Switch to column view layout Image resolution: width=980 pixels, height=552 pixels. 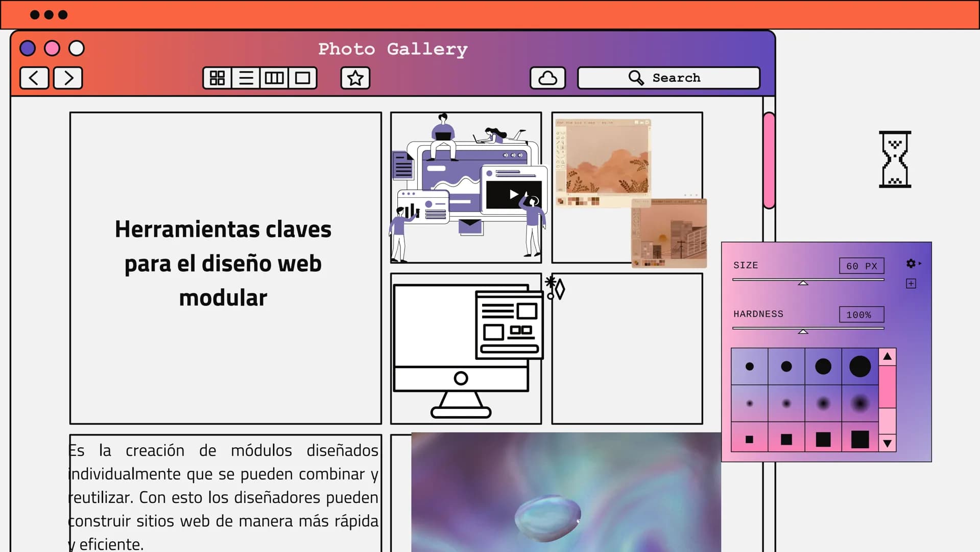(274, 78)
